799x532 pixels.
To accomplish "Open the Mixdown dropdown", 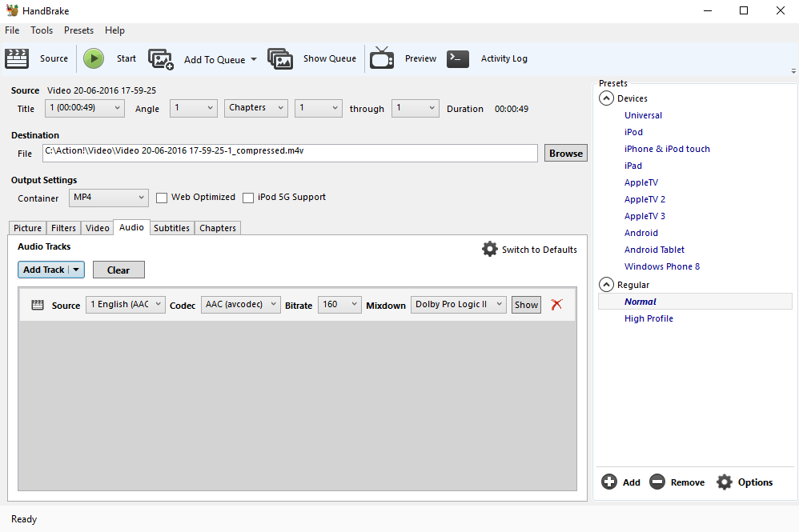I will (x=459, y=305).
